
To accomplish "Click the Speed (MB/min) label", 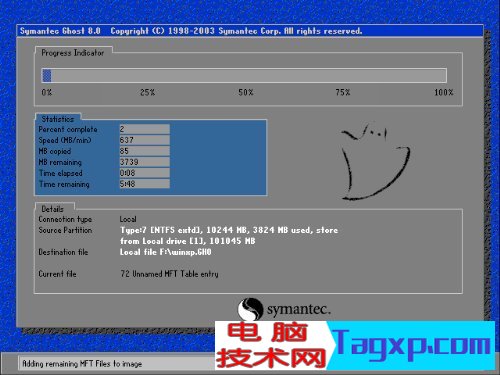I will click(x=65, y=140).
